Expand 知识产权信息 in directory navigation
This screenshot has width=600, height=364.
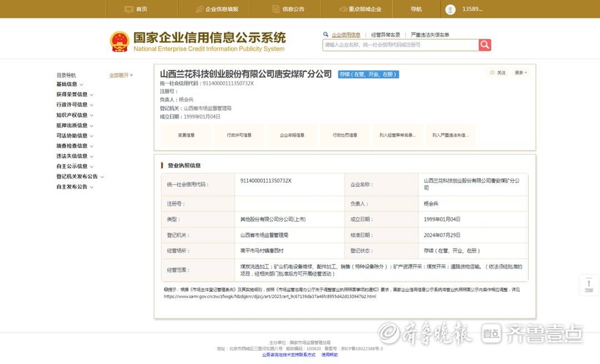(75, 115)
